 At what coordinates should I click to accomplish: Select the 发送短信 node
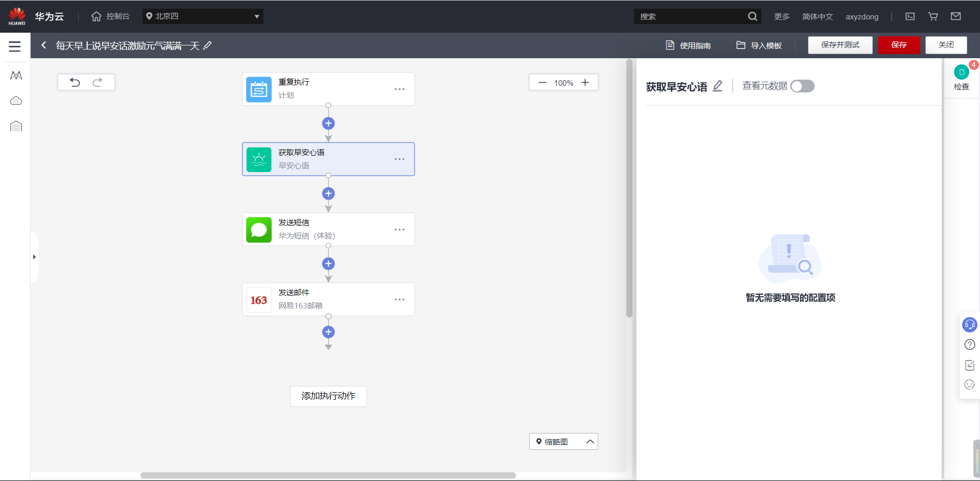[328, 229]
